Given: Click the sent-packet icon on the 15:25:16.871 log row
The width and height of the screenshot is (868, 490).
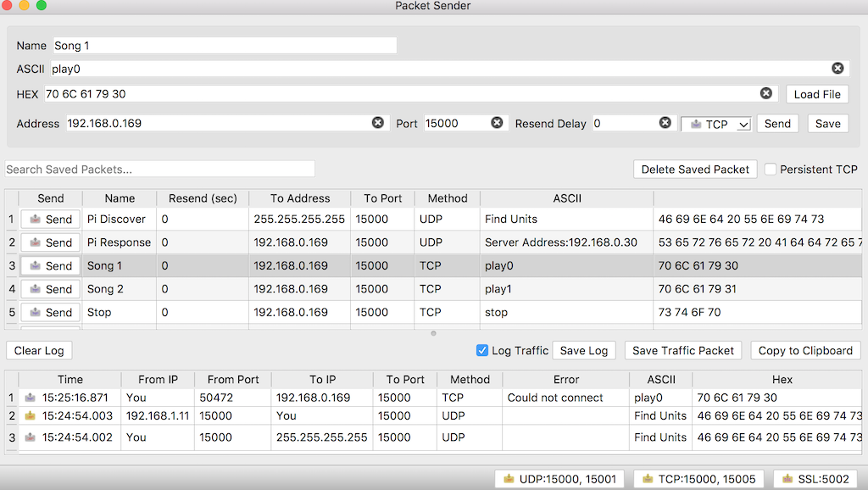Looking at the screenshot, I should tap(31, 398).
